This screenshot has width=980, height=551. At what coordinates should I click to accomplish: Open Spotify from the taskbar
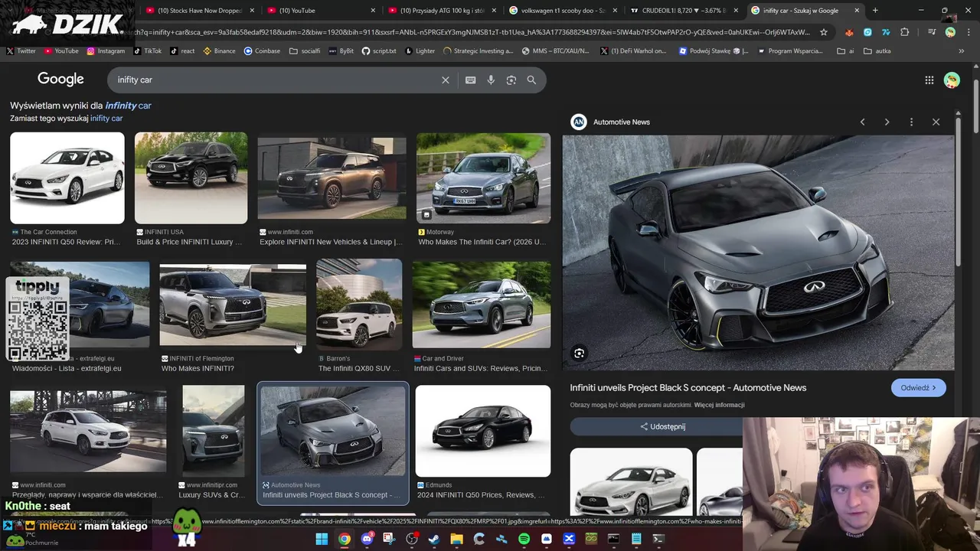point(524,539)
